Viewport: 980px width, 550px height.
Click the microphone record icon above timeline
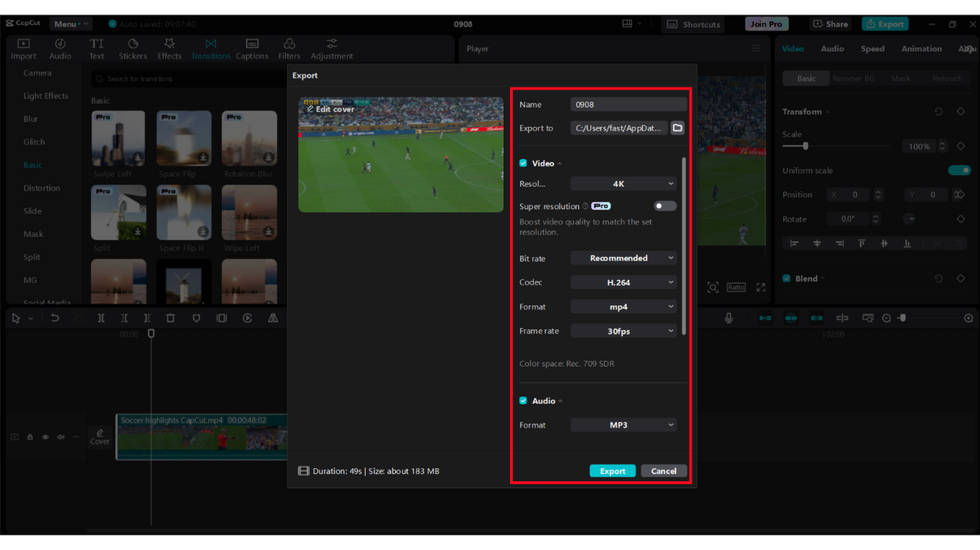click(729, 318)
